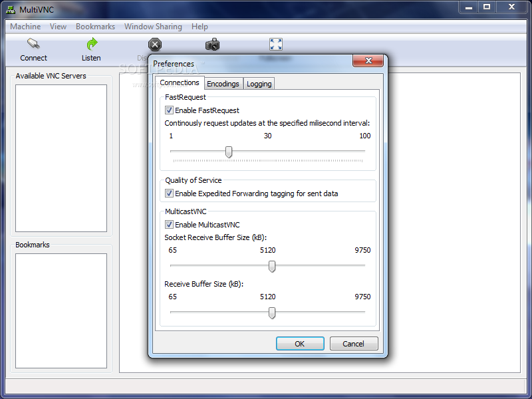Click the 'Receive Buffer Size (kB):' label
This screenshot has height=399, width=532.
click(203, 284)
